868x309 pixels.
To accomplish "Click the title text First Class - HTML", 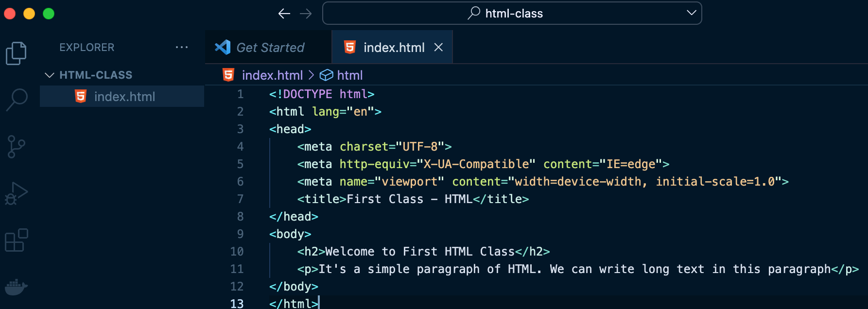I will (410, 199).
